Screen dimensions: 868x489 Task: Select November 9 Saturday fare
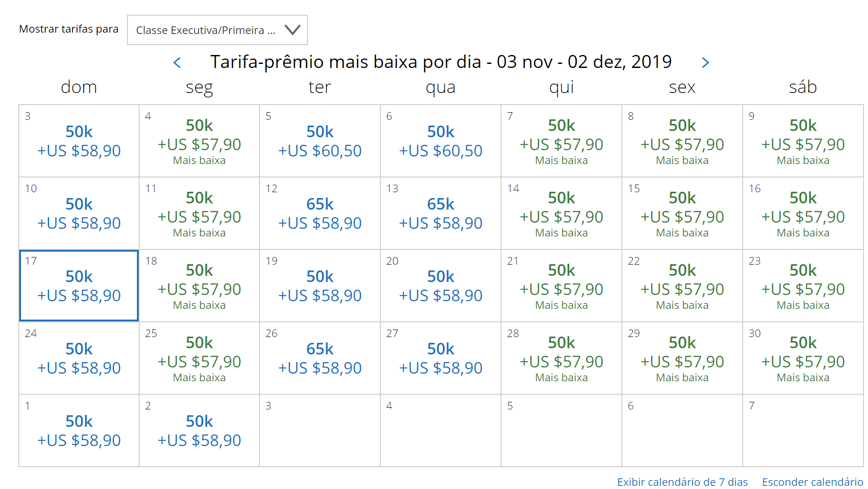click(x=803, y=141)
